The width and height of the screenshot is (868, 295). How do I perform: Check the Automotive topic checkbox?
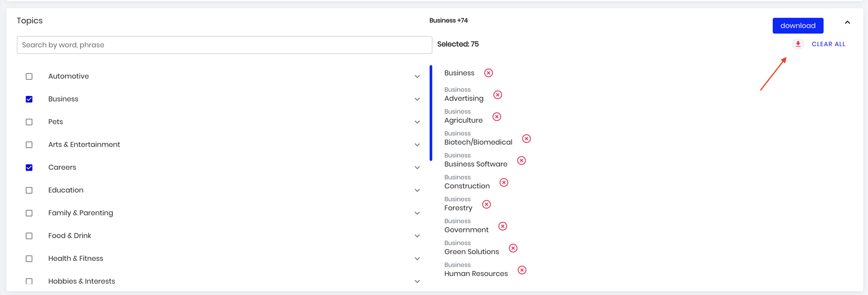coord(29,77)
